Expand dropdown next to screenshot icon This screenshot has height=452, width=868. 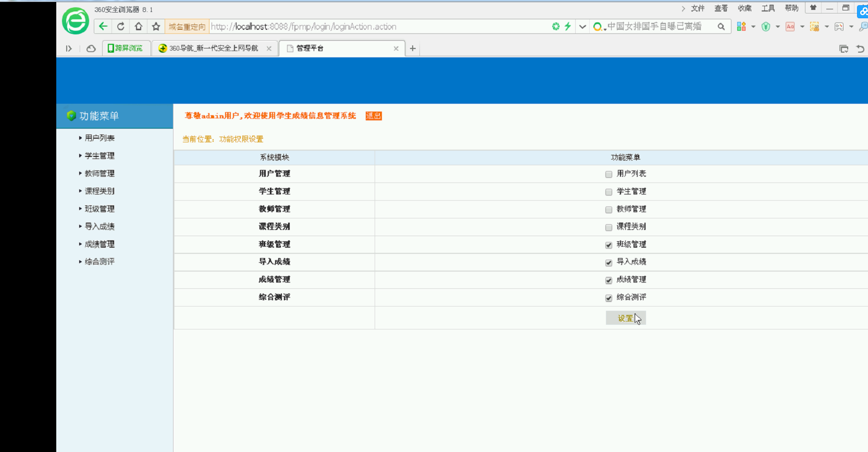click(x=827, y=27)
